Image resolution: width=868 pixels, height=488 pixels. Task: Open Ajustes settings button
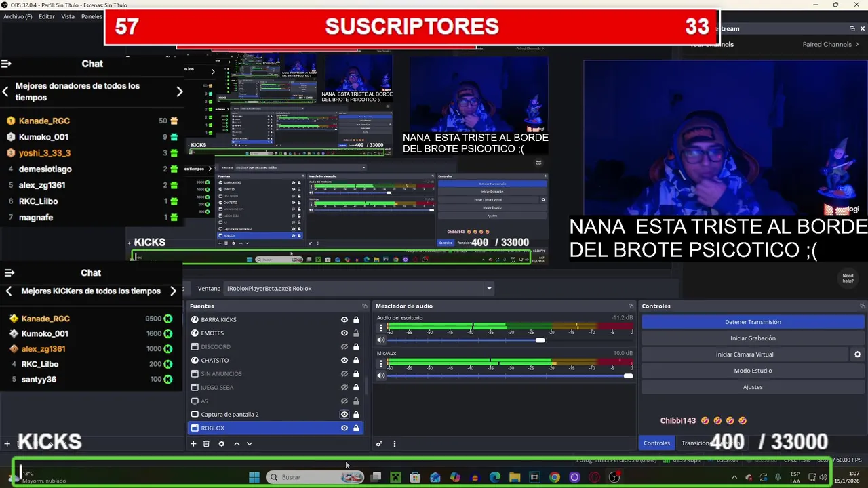point(753,387)
